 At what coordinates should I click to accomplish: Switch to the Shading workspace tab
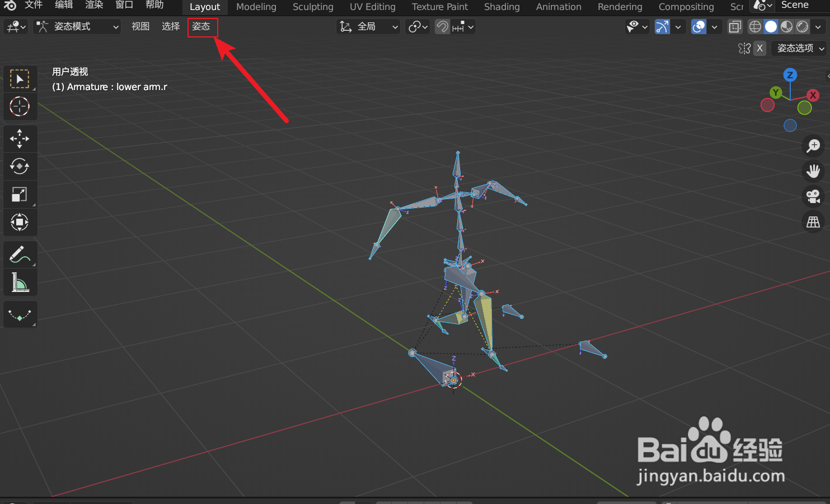[502, 7]
